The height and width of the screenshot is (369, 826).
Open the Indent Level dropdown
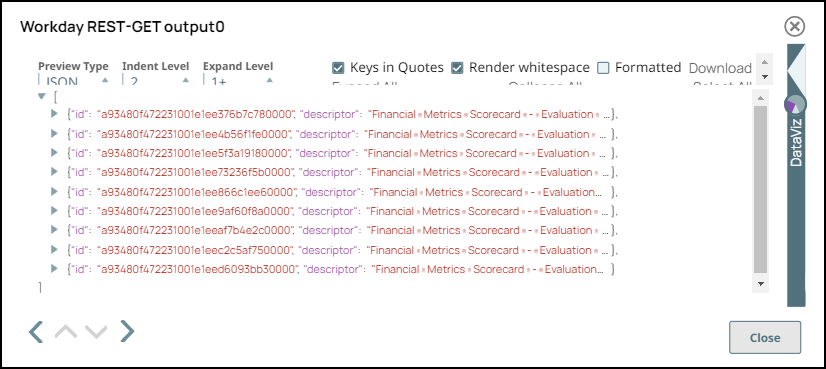156,81
